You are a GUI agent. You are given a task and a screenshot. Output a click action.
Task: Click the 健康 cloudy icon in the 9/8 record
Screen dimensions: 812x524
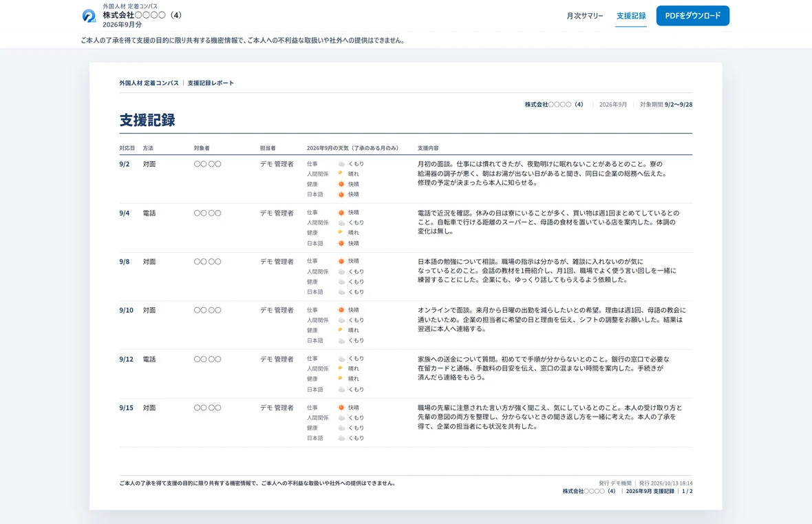point(341,282)
